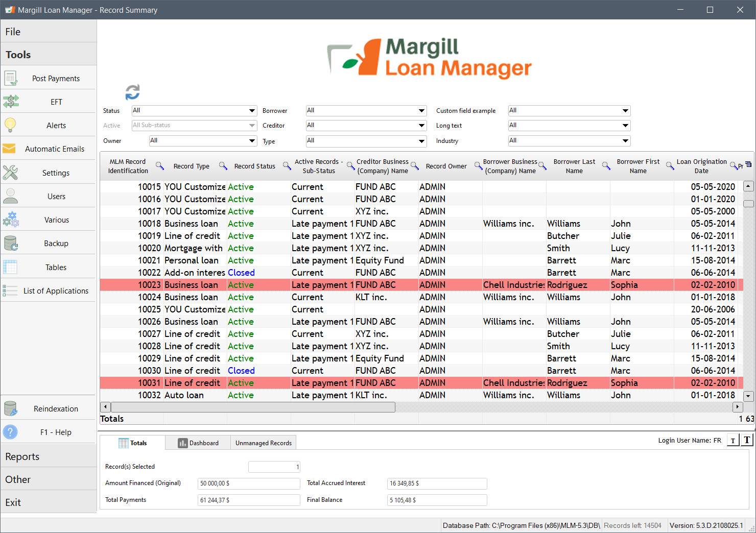The width and height of the screenshot is (756, 533).
Task: Open search magnifier on Record Status column
Action: pos(286,165)
